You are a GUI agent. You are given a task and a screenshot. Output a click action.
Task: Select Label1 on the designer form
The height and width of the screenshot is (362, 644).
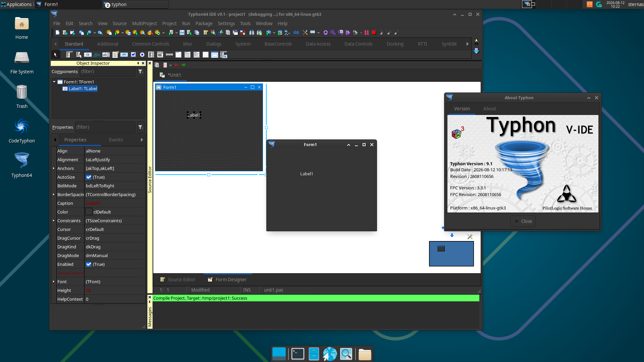pyautogui.click(x=194, y=115)
